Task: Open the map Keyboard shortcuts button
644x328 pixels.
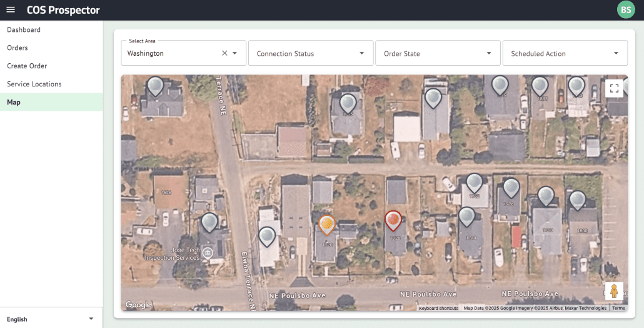Action: [438, 308]
